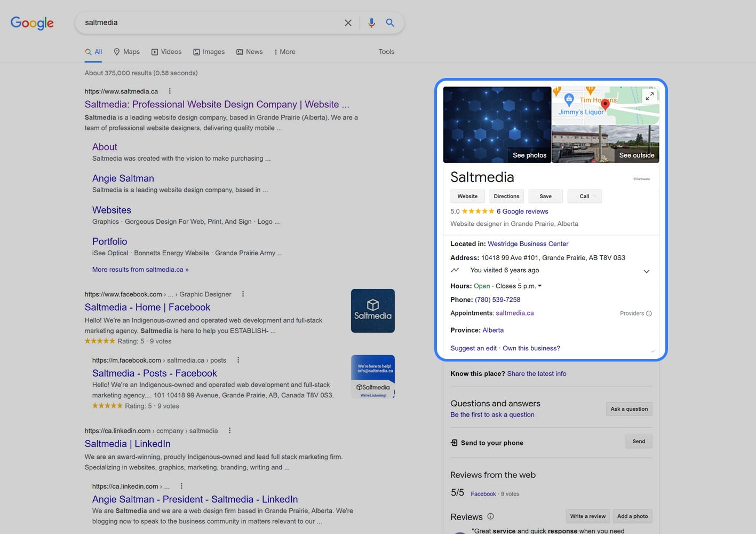This screenshot has width=756, height=534.
Task: Click Ask a question button
Action: [629, 409]
